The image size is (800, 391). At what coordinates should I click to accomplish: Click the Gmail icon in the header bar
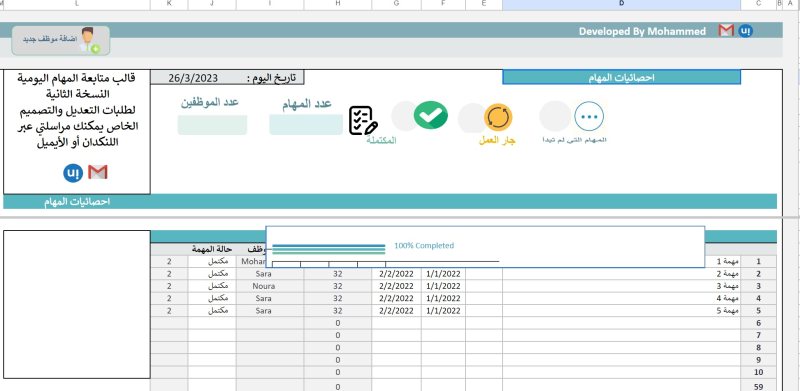click(x=726, y=31)
